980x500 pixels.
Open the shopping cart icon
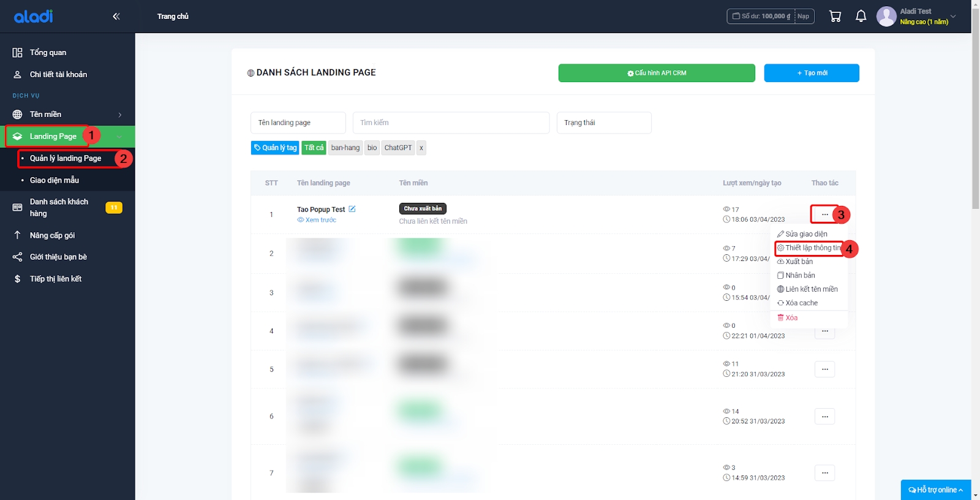pyautogui.click(x=835, y=17)
